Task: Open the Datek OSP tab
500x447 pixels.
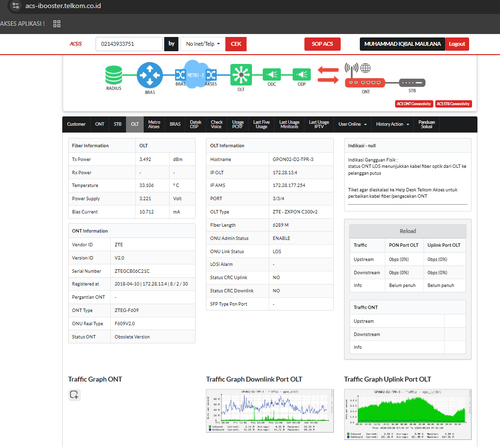Action: pyautogui.click(x=195, y=124)
